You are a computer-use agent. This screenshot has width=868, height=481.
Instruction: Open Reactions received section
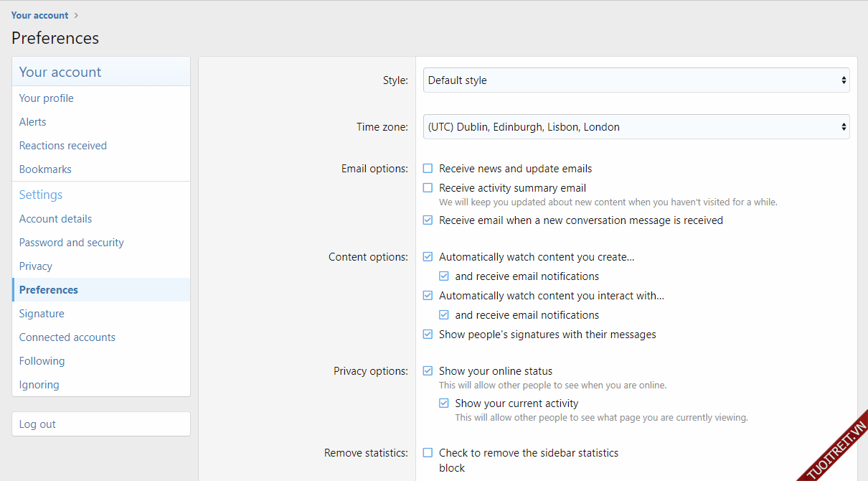tap(63, 146)
